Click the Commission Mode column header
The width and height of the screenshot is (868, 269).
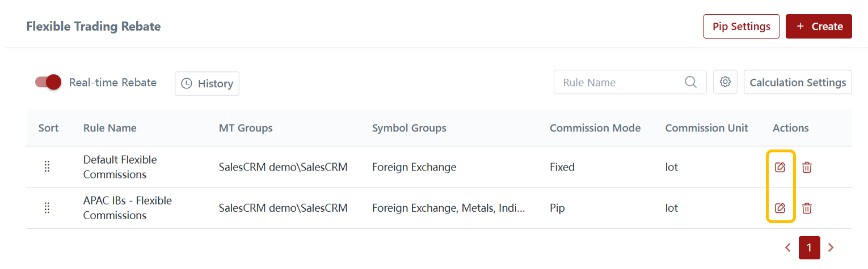point(595,128)
